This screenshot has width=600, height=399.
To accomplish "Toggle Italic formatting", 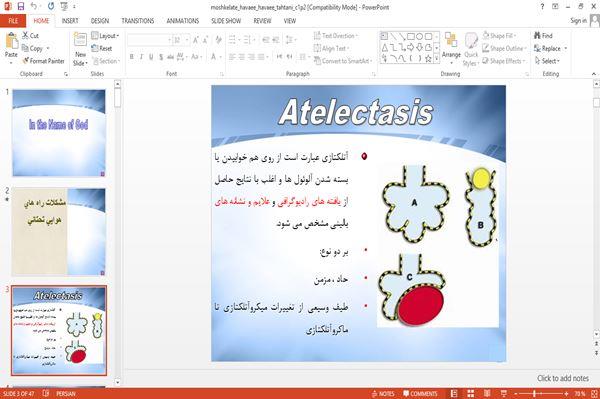I will (142, 57).
